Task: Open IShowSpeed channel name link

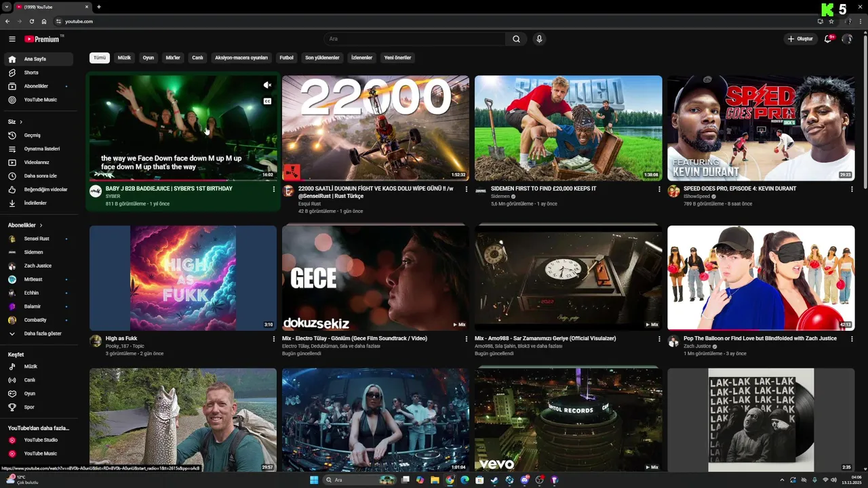Action: pyautogui.click(x=696, y=196)
